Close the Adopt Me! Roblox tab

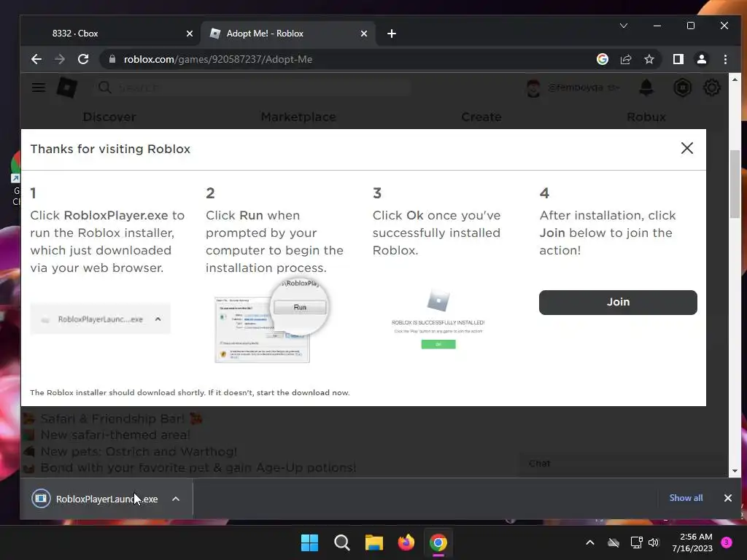(x=364, y=34)
